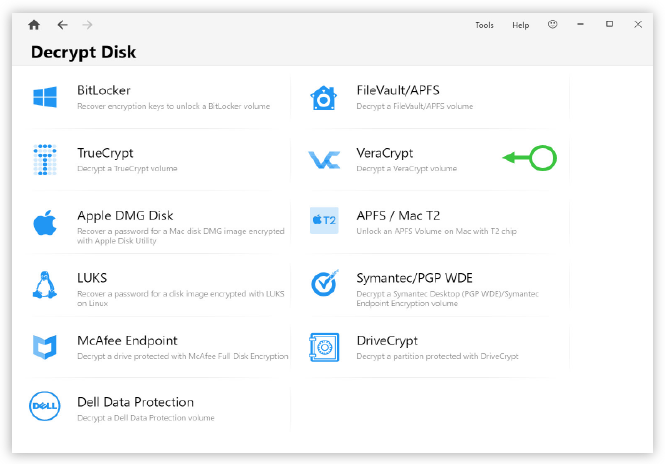Click the DriveCrypt safe icon
The image size is (665, 464).
(324, 347)
